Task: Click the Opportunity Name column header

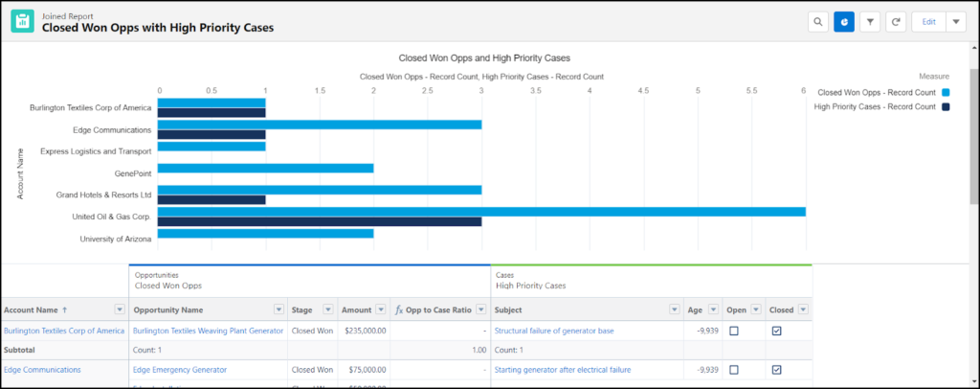Action: tap(168, 309)
